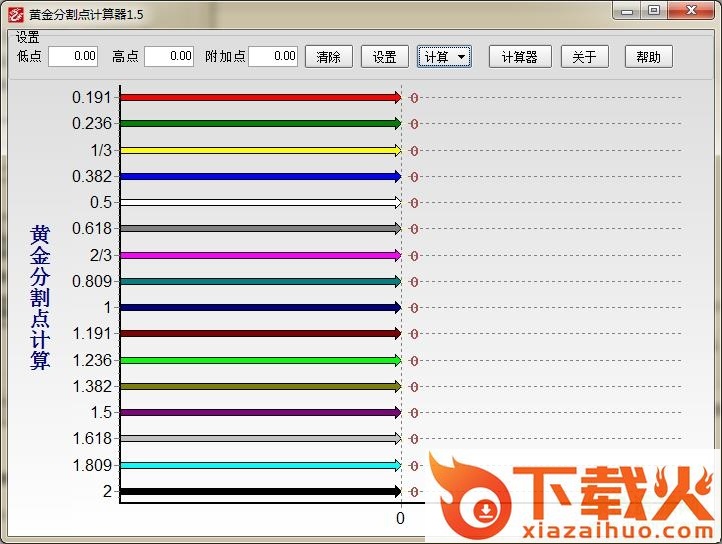Click the dark red 1.191 ratio bar
Screen dimensions: 722x544
click(x=261, y=333)
